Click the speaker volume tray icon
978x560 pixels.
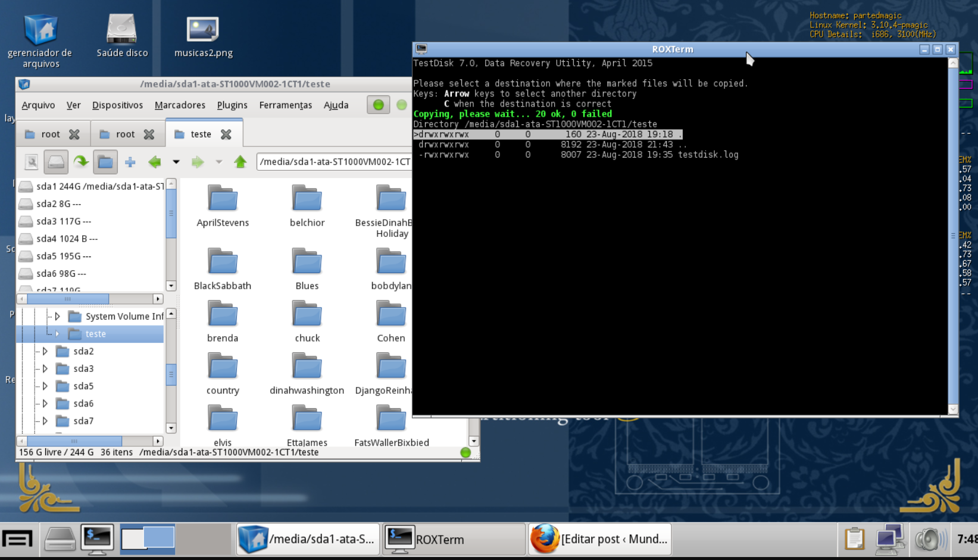[x=930, y=539]
